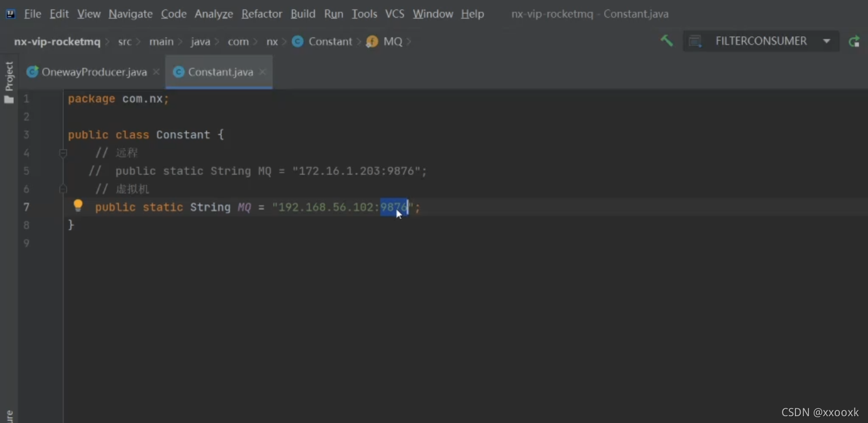Click the Constant class breadcrumb
The width and height of the screenshot is (868, 423).
[330, 41]
